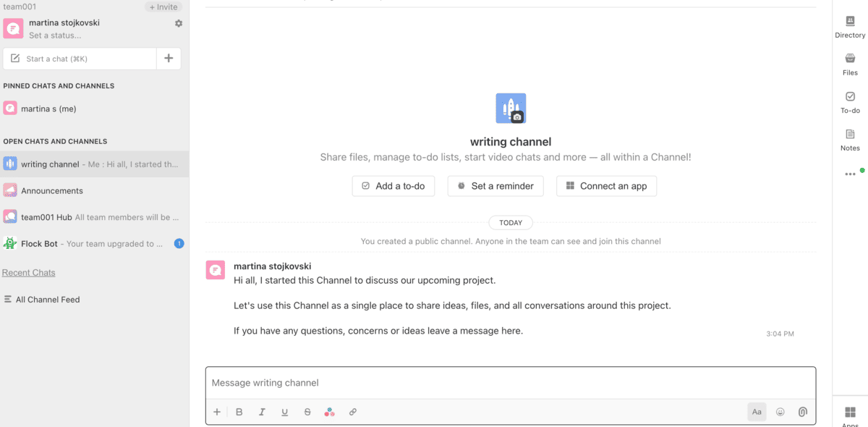The image size is (868, 427).
Task: Open the Recent Chats link
Action: click(x=29, y=273)
